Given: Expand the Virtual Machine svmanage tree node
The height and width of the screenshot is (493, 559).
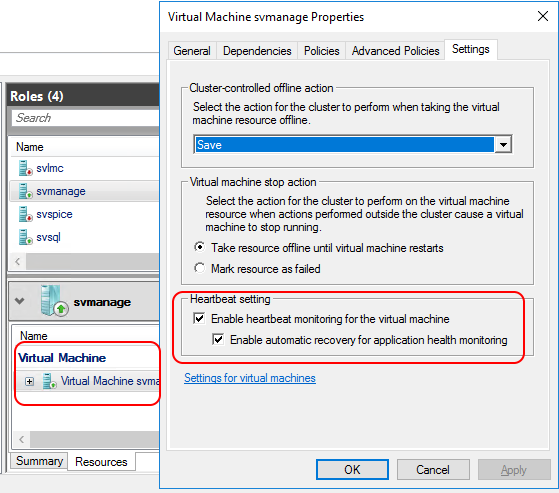Looking at the screenshot, I should coord(30,381).
